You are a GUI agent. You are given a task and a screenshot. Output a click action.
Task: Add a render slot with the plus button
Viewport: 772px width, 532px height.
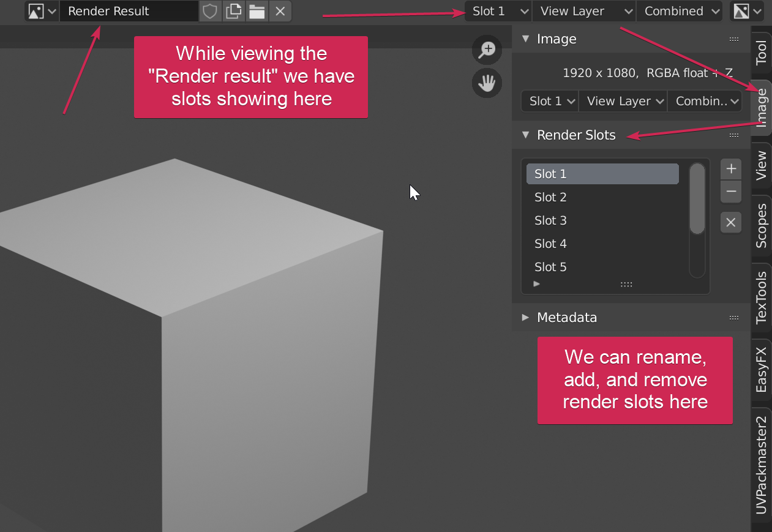coord(730,169)
